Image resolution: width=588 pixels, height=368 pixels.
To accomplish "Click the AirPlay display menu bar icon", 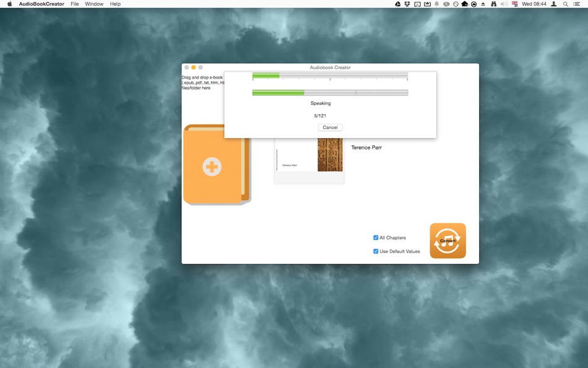I will point(427,4).
